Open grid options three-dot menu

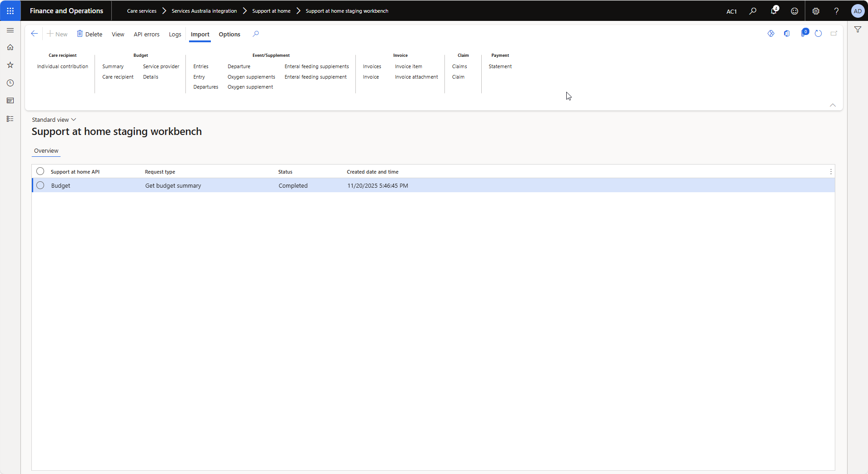831,172
